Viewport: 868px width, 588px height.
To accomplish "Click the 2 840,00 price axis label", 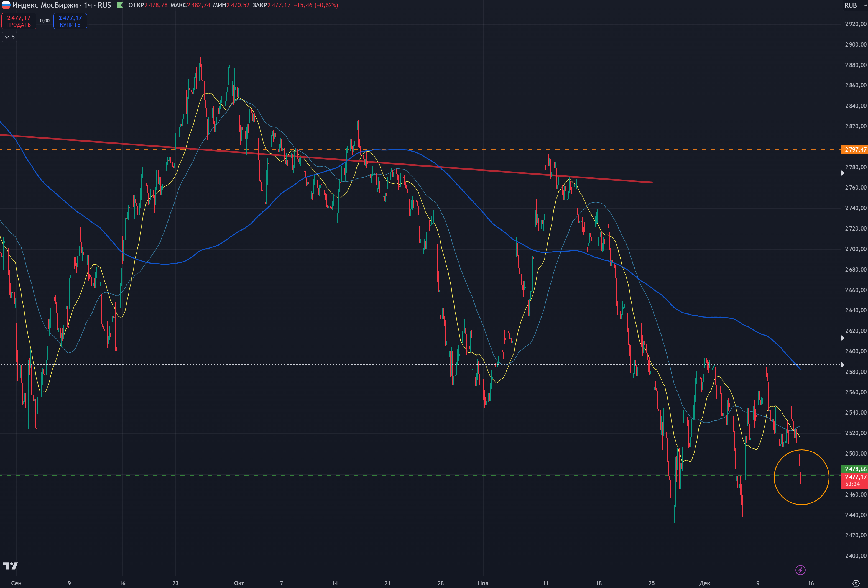I will [856, 106].
